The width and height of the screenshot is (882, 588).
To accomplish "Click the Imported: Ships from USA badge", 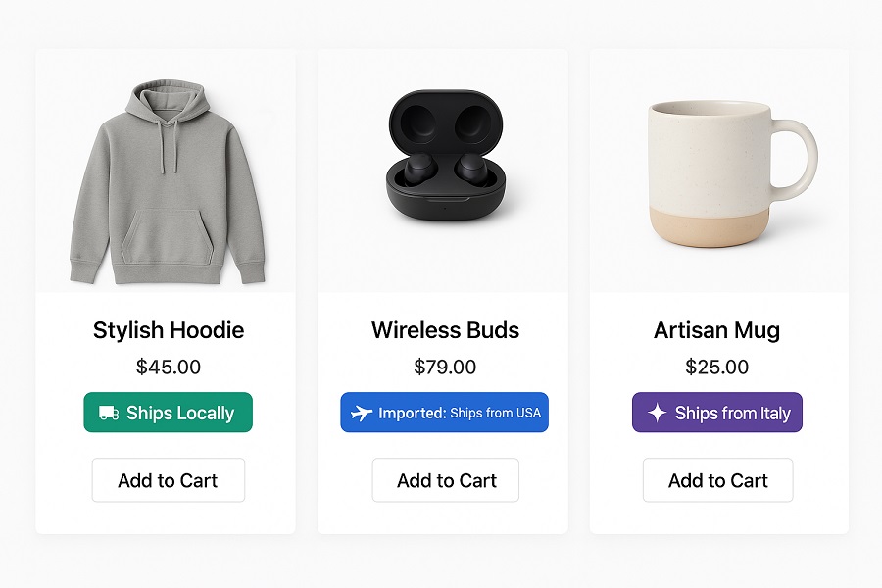I will pyautogui.click(x=444, y=413).
